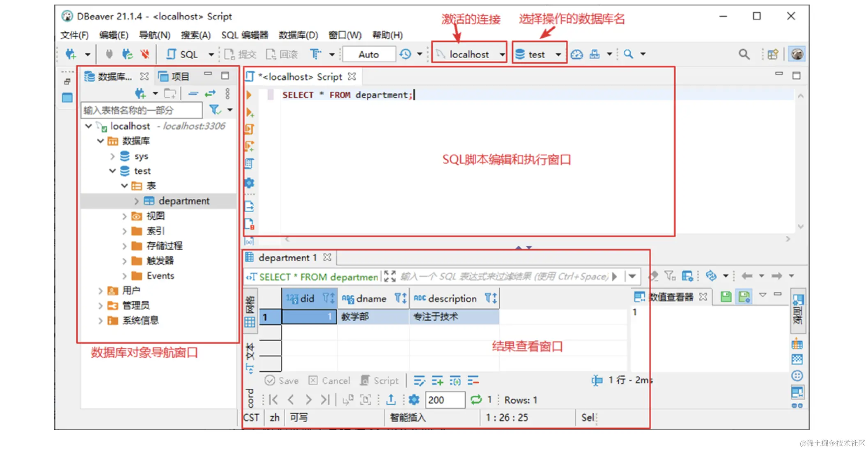Viewport: 868px width, 450px height.
Task: Expand the 用户 node
Action: (x=100, y=291)
